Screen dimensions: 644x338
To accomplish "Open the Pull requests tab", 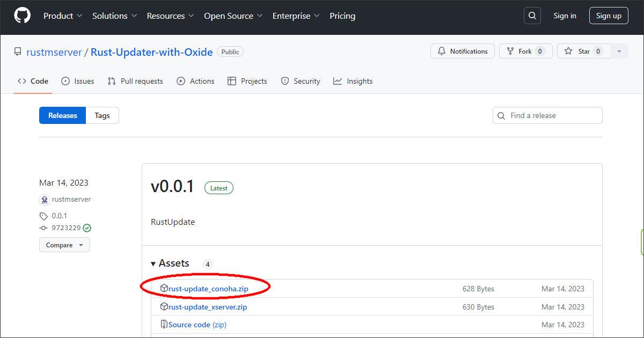I will click(x=135, y=81).
